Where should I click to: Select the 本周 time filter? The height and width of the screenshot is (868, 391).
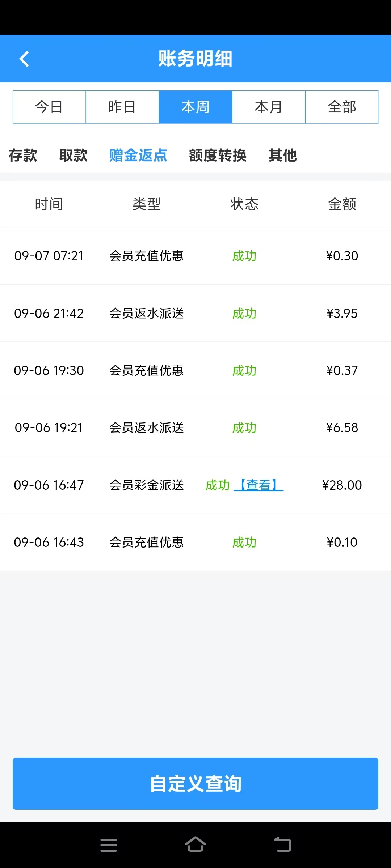coord(195,107)
